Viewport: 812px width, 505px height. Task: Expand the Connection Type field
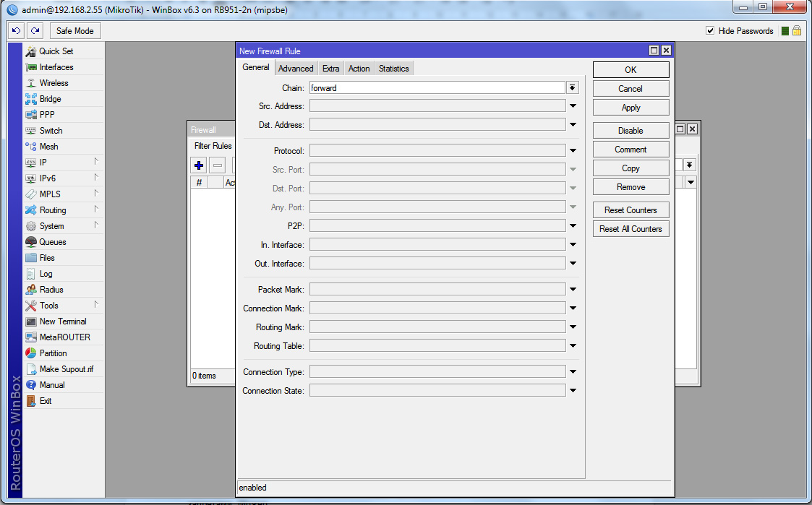coord(573,371)
